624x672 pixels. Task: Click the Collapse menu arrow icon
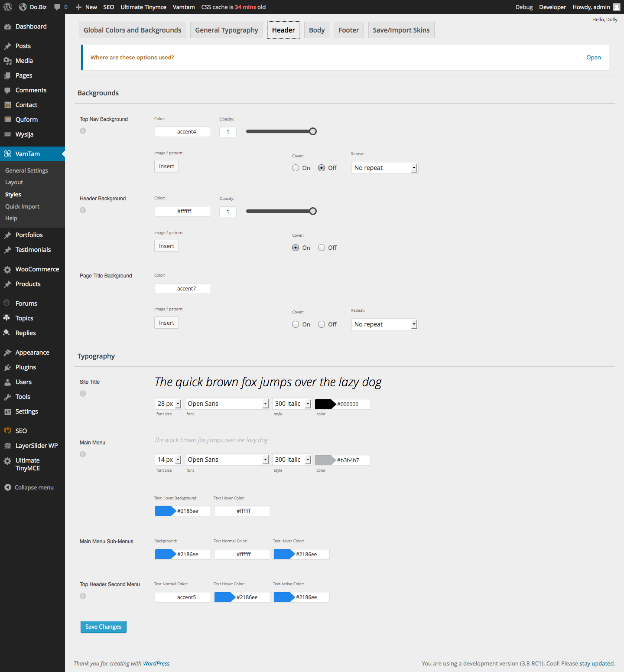click(7, 487)
